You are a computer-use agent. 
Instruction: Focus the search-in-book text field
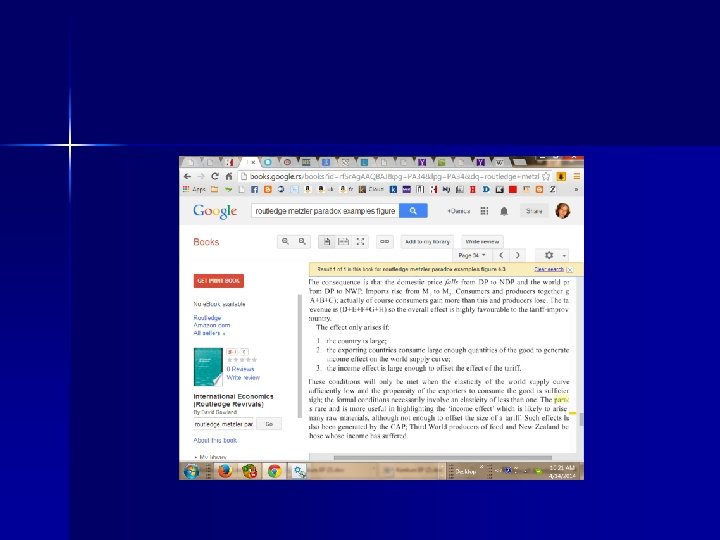(x=223, y=424)
